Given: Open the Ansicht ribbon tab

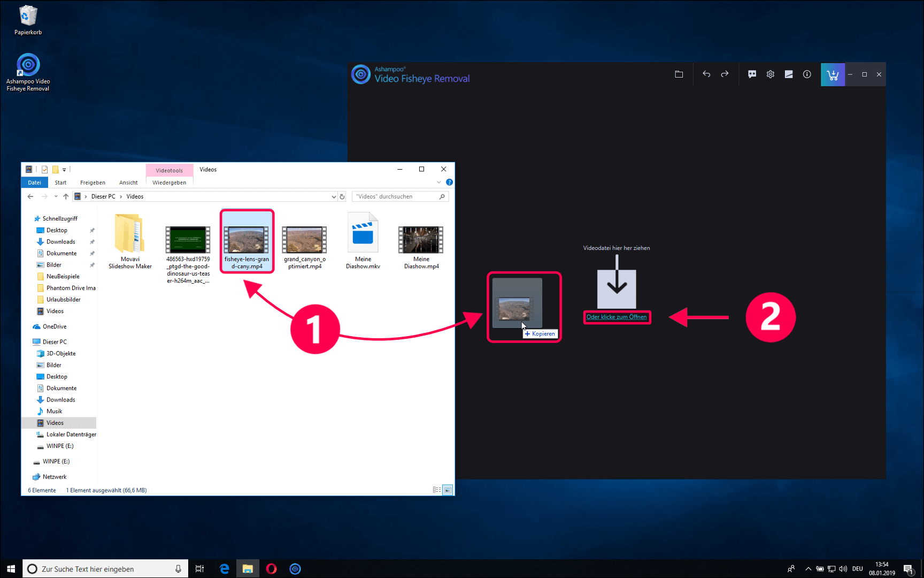Looking at the screenshot, I should (x=128, y=182).
